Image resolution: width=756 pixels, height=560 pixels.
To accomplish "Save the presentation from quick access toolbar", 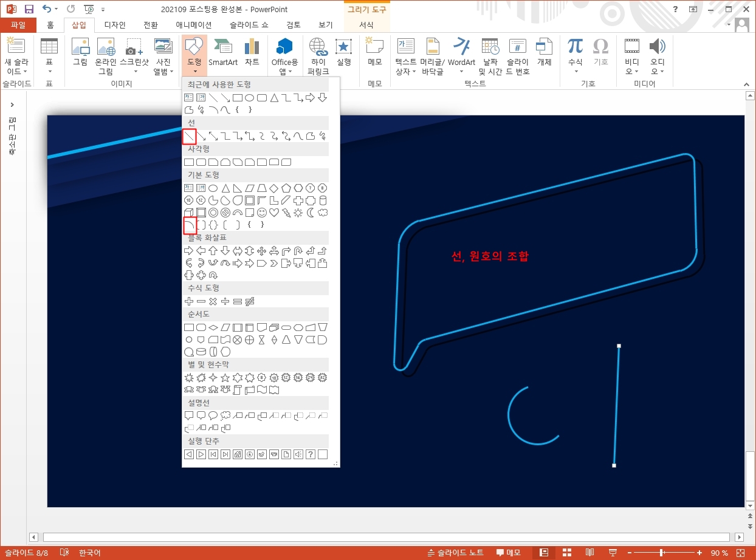I will tap(29, 9).
